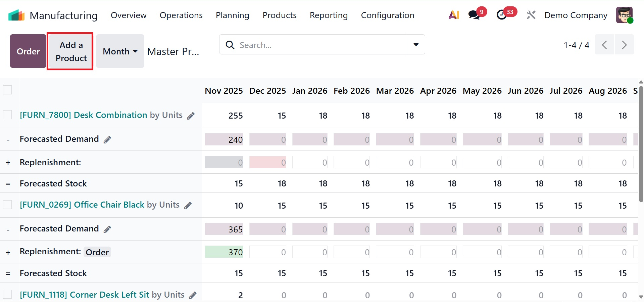Viewport: 644px width, 302px height.
Task: Toggle the select-all header checkbox
Action: coord(7,90)
